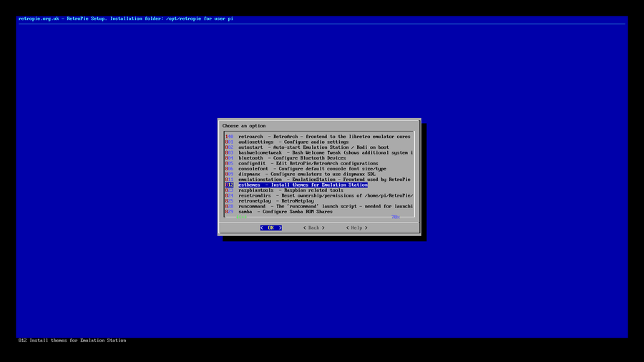Pick the 803 bashwelcometweak entry
Screen dimensions: 644x362
[318, 152]
